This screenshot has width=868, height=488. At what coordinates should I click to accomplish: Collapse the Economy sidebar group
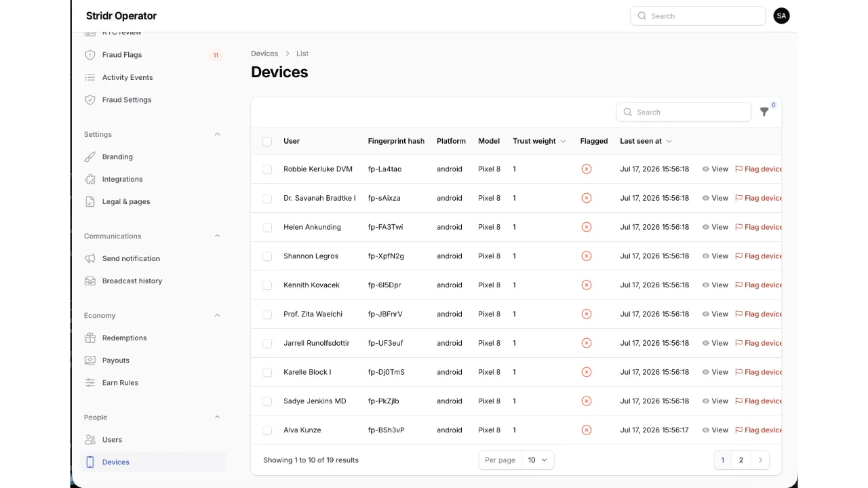[217, 315]
